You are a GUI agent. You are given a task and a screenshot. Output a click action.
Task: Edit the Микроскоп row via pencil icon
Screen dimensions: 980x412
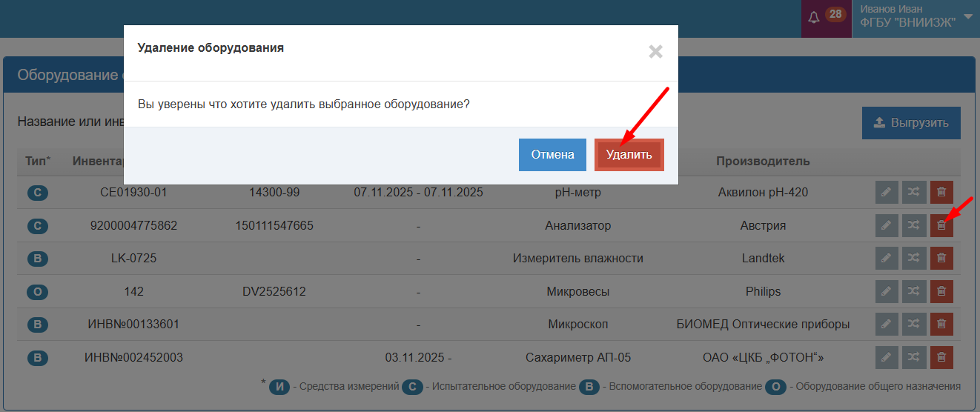pyautogui.click(x=886, y=324)
